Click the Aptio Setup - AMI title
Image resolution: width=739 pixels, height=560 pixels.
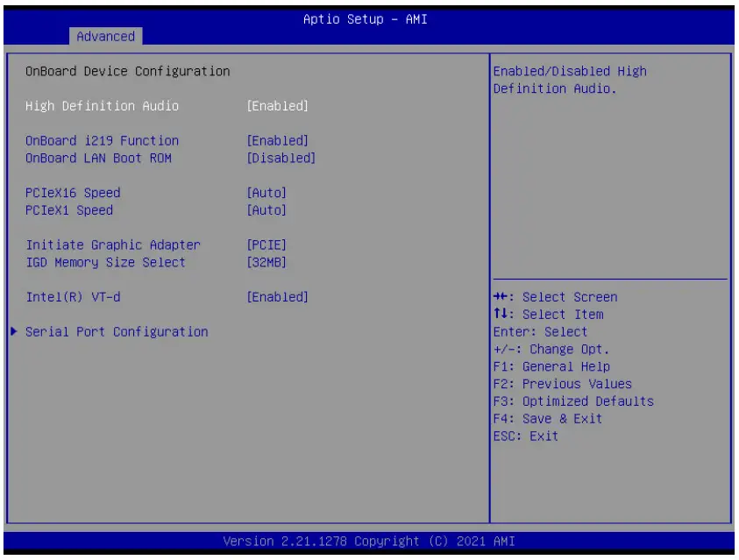[366, 19]
